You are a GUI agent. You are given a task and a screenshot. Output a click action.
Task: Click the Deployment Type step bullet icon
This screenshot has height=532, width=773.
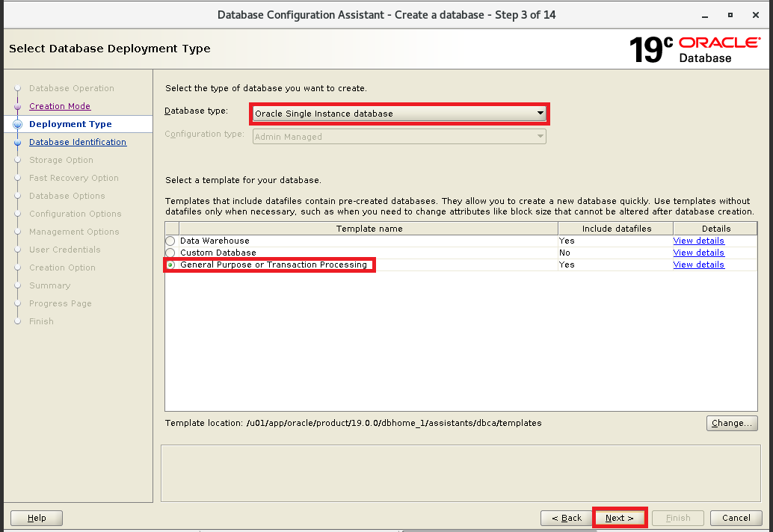(17, 124)
